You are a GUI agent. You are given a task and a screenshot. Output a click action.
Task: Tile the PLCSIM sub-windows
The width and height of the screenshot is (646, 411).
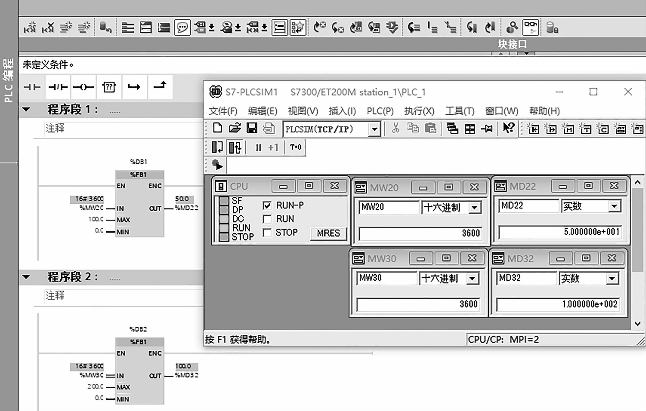pyautogui.click(x=470, y=129)
